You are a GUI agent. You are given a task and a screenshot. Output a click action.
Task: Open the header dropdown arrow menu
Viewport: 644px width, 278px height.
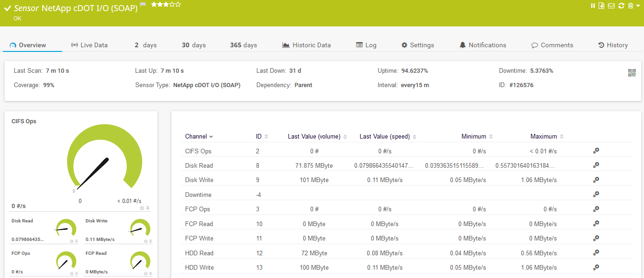[x=638, y=6]
